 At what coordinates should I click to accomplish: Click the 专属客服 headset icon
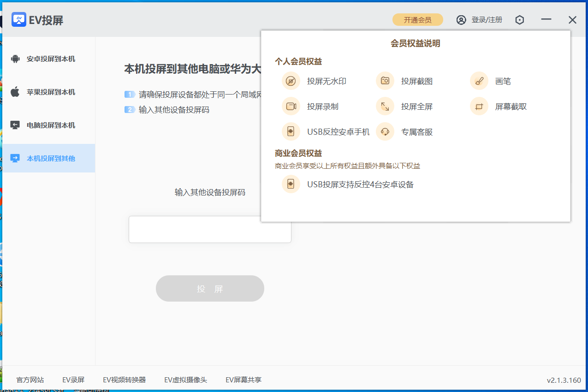click(x=385, y=132)
